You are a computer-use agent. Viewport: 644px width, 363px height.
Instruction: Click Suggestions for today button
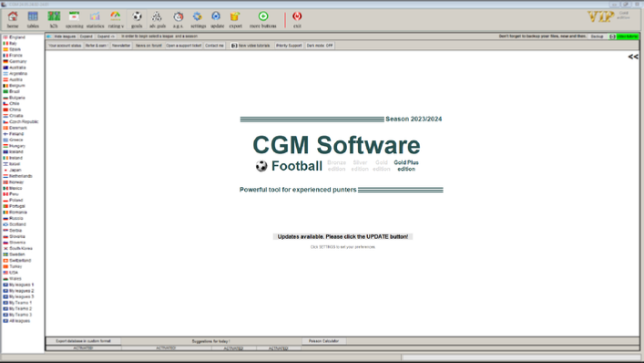point(211,341)
